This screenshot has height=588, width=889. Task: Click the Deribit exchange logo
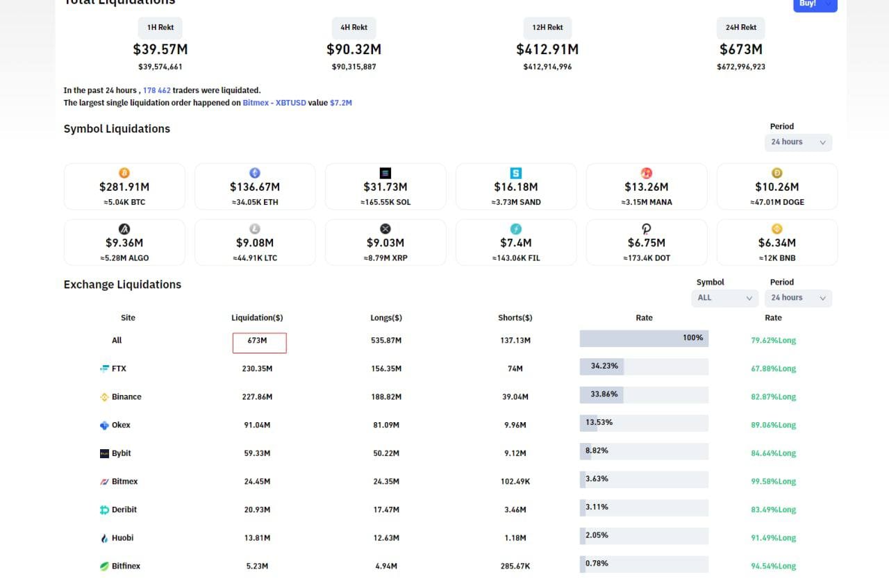click(105, 510)
